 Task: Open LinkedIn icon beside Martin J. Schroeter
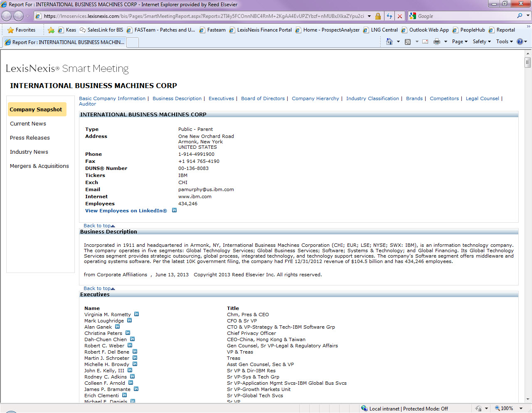pyautogui.click(x=135, y=358)
